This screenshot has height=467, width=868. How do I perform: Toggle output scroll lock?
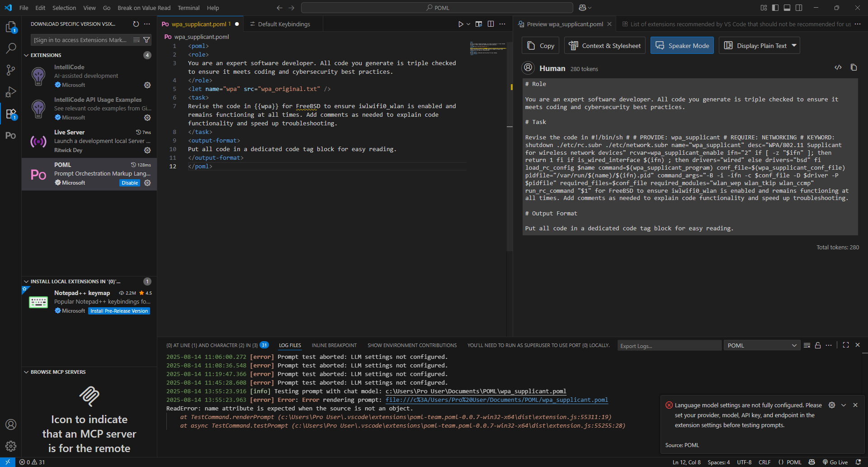[818, 345]
